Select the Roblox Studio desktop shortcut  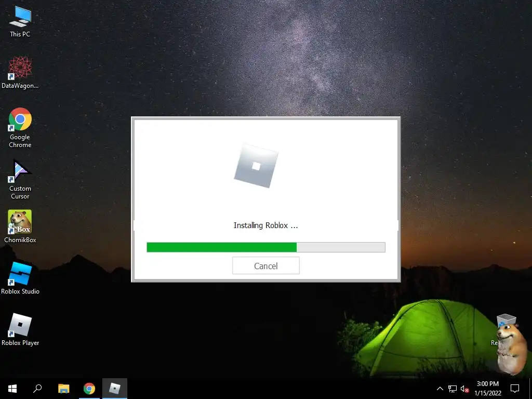pos(20,278)
